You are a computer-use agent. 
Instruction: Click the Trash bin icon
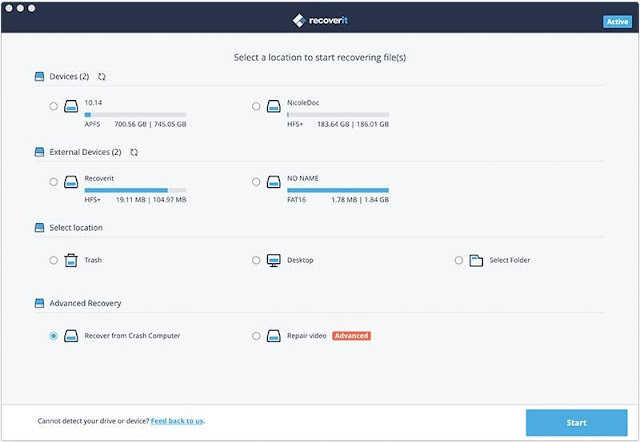click(x=71, y=260)
